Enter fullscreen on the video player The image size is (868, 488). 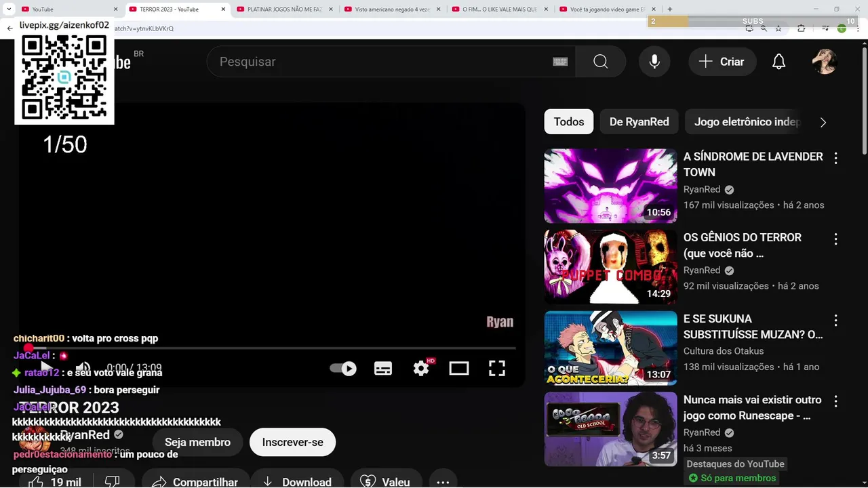coord(497,368)
